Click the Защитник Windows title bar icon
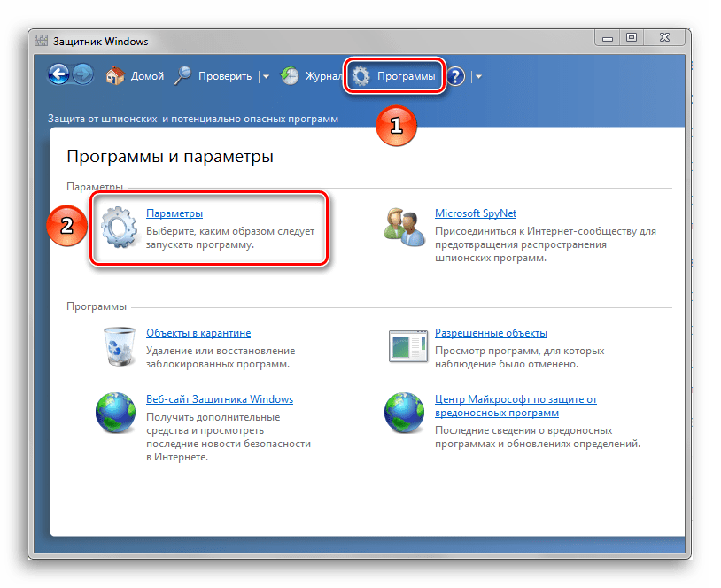Screen dimensions: 721x588 41,41
